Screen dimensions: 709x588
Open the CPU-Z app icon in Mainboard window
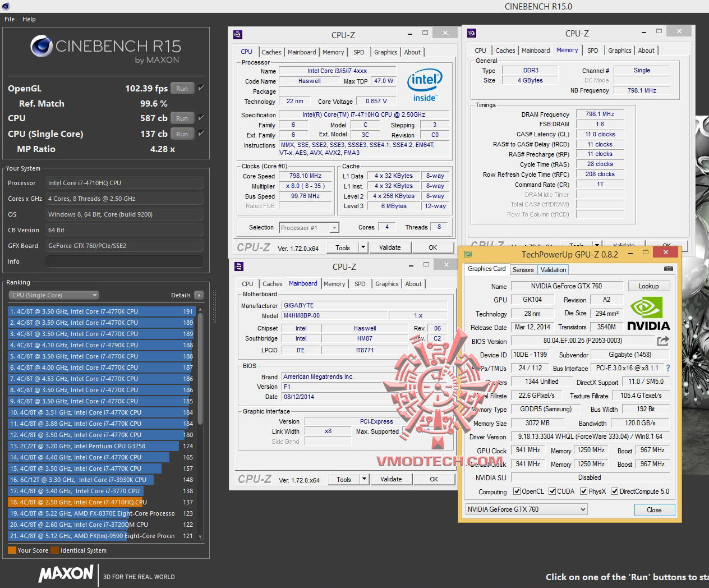pos(239,267)
